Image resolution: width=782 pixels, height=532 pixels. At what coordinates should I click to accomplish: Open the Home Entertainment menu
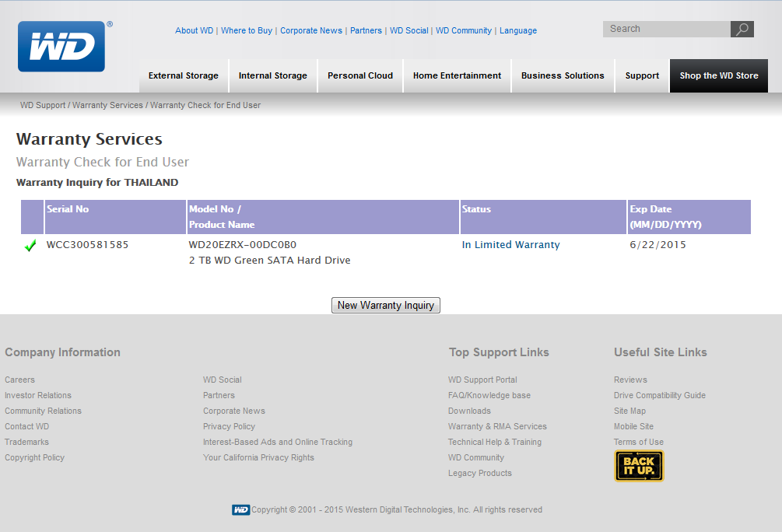457,75
